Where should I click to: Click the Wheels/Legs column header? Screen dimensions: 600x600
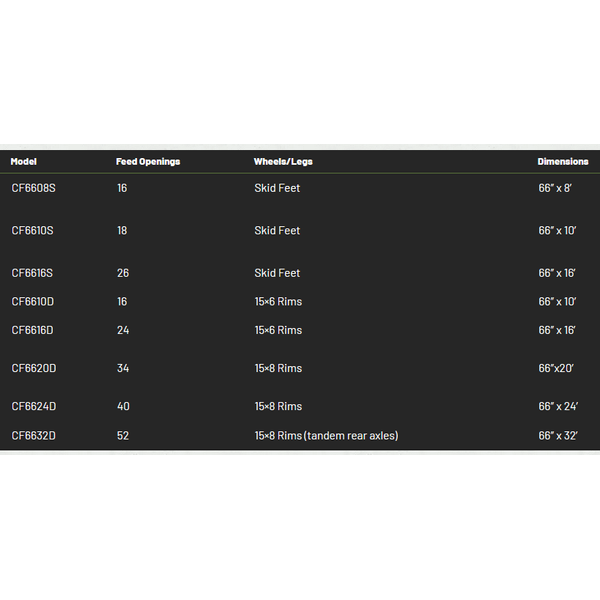coord(283,161)
